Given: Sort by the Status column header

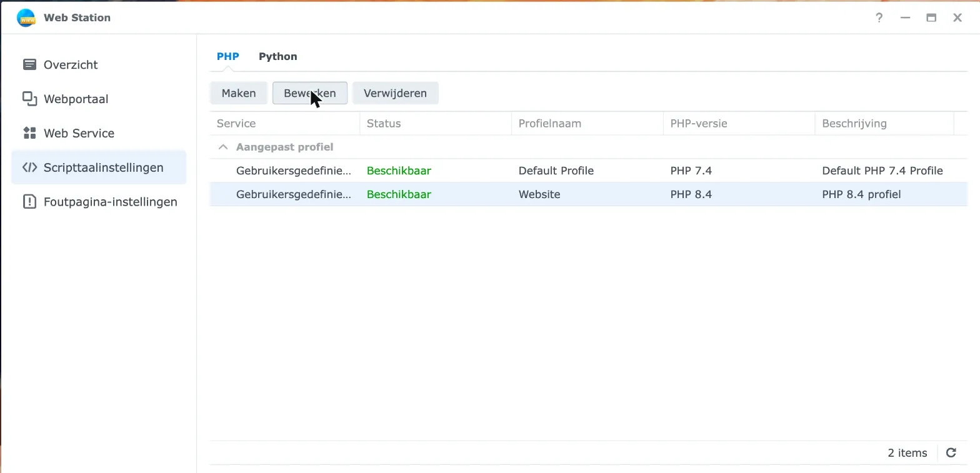Looking at the screenshot, I should click(436, 124).
